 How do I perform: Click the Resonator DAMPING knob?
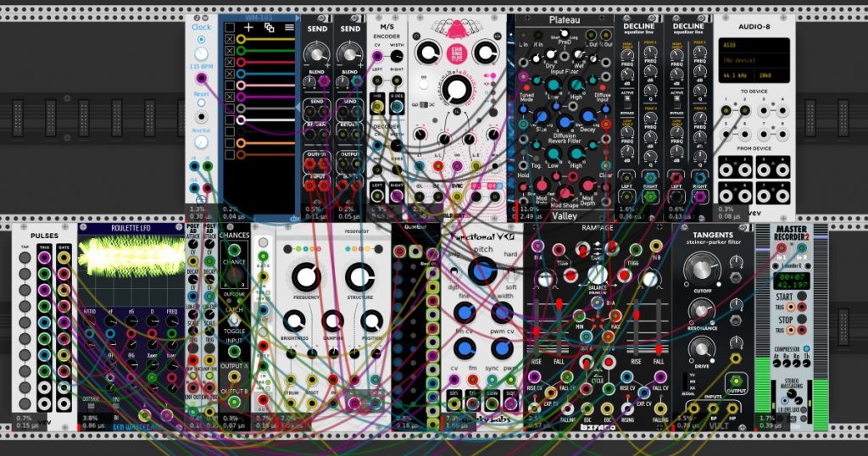pos(332,320)
